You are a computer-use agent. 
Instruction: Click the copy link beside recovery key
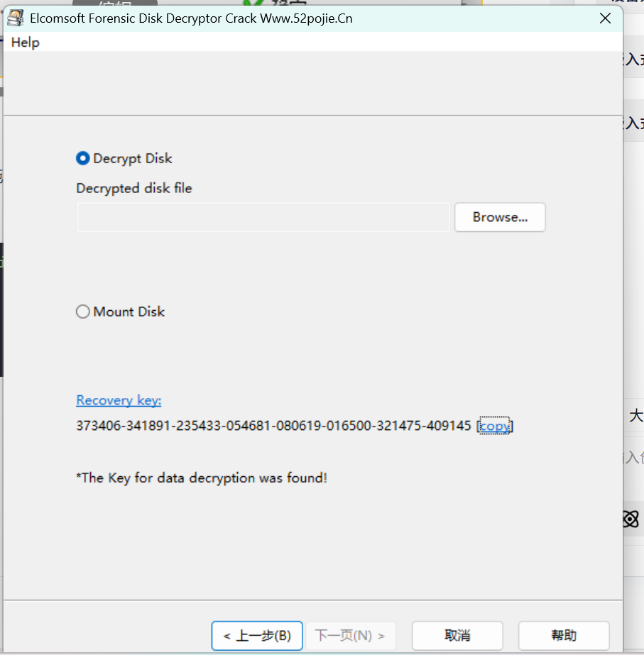pos(494,426)
